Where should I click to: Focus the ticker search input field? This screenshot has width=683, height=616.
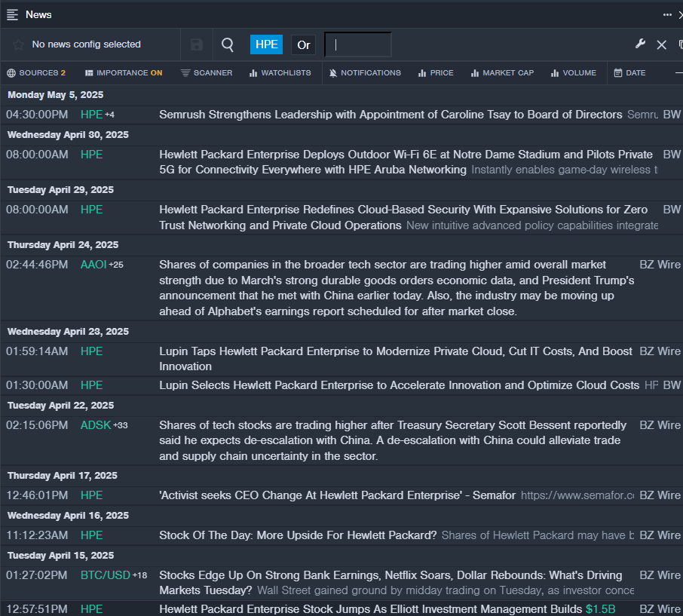(357, 45)
